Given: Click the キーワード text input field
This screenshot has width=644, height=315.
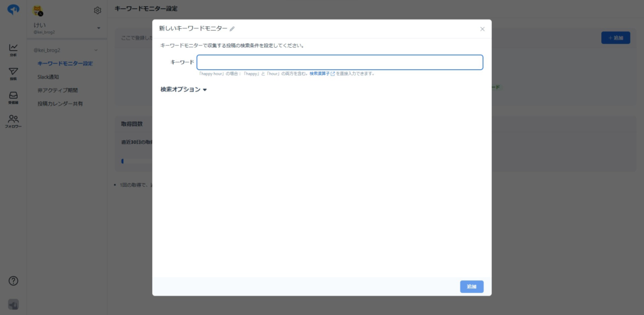Looking at the screenshot, I should [x=340, y=62].
